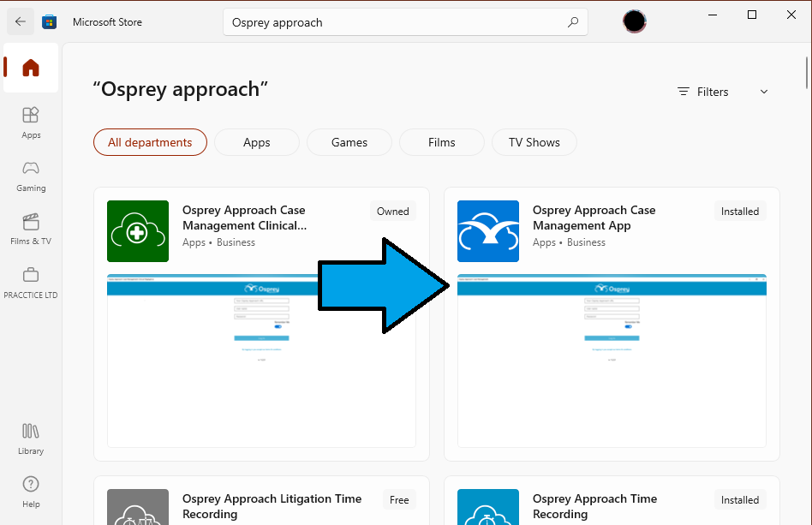Open the Library
The width and height of the screenshot is (812, 525).
click(31, 439)
